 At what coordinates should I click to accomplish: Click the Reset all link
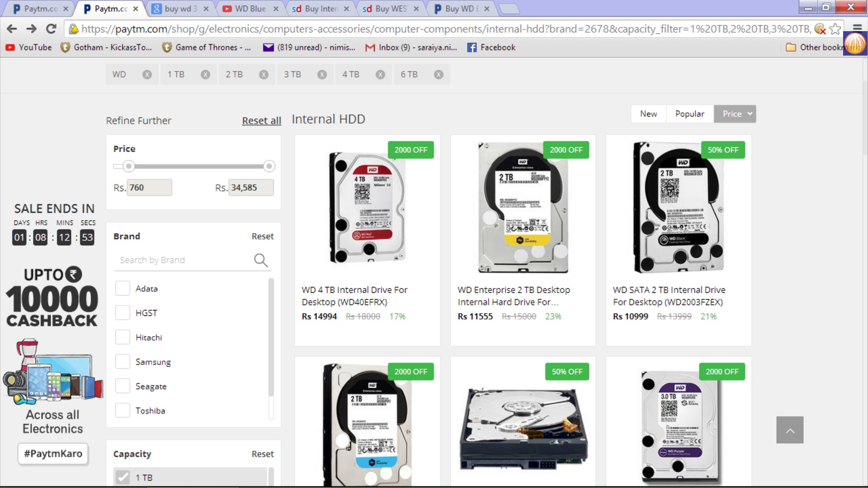(261, 121)
